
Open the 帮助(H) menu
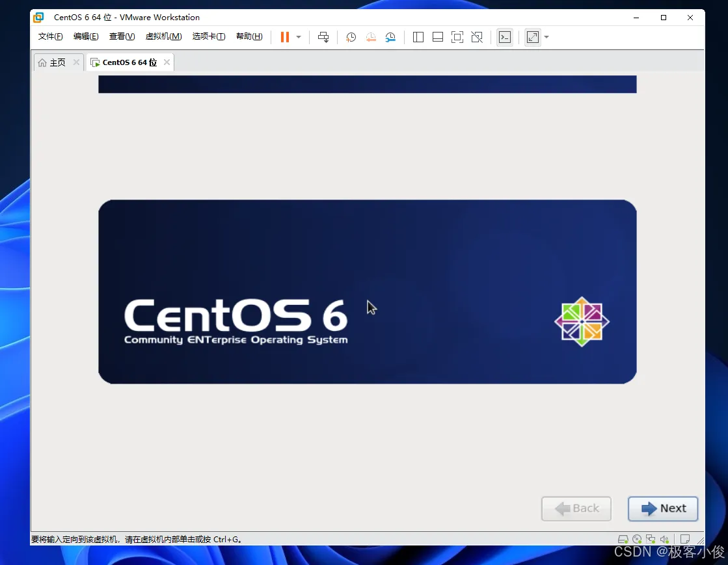pyautogui.click(x=249, y=36)
